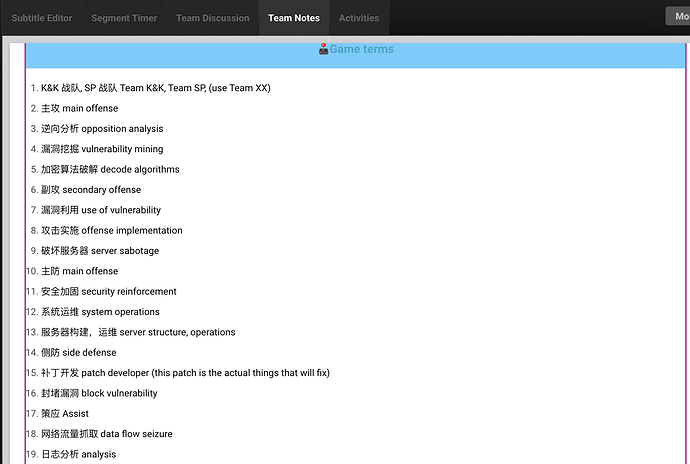Click the Game terms heading text

[x=362, y=49]
